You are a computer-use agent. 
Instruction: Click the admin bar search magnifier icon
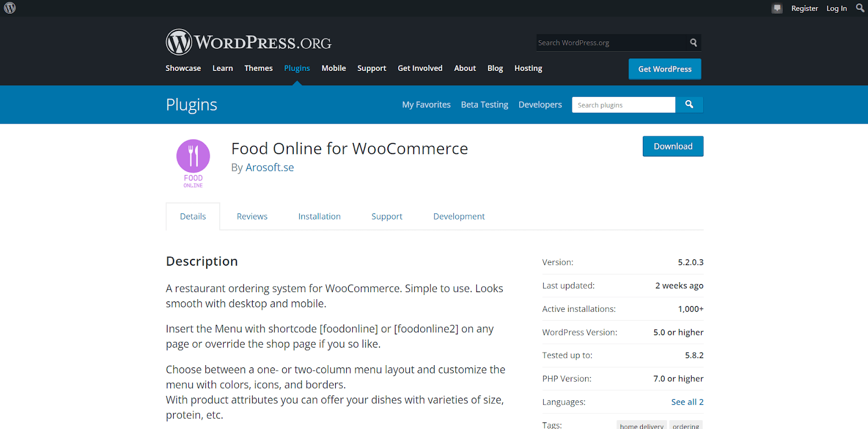(x=860, y=8)
